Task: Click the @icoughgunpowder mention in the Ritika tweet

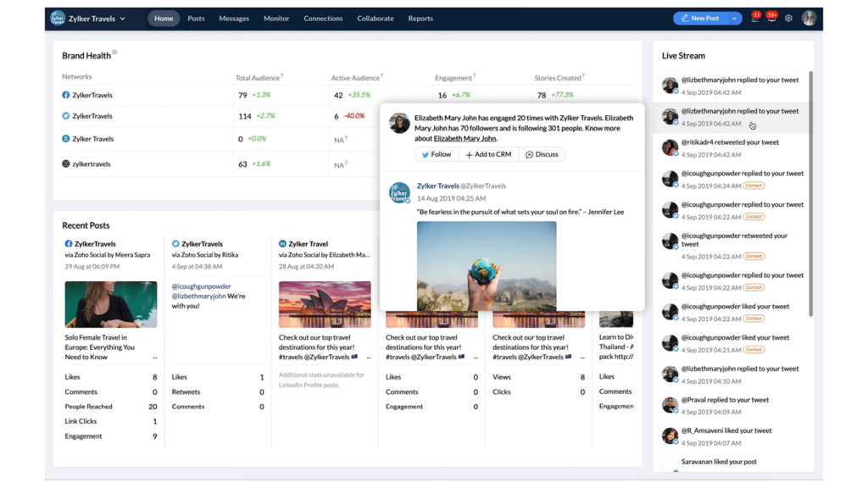Action: click(202, 286)
